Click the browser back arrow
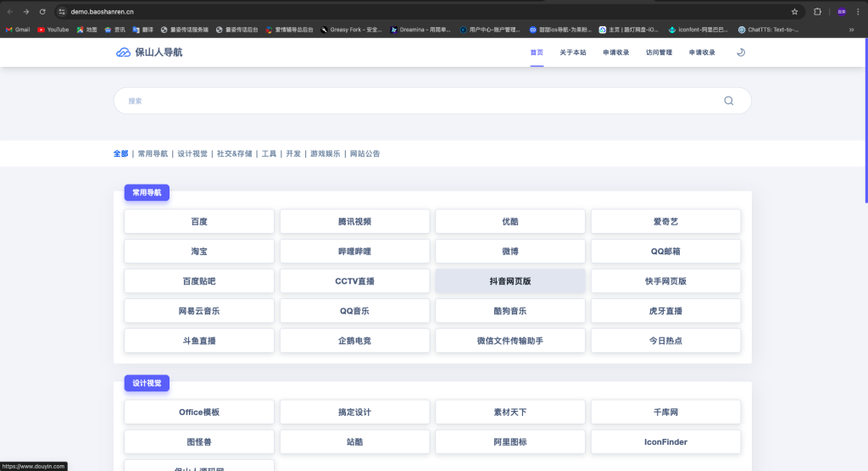Viewport: 868px width, 471px height. (10, 12)
